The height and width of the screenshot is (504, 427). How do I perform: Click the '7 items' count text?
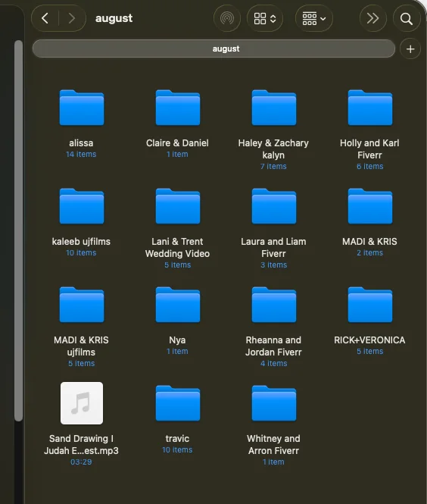[273, 167]
